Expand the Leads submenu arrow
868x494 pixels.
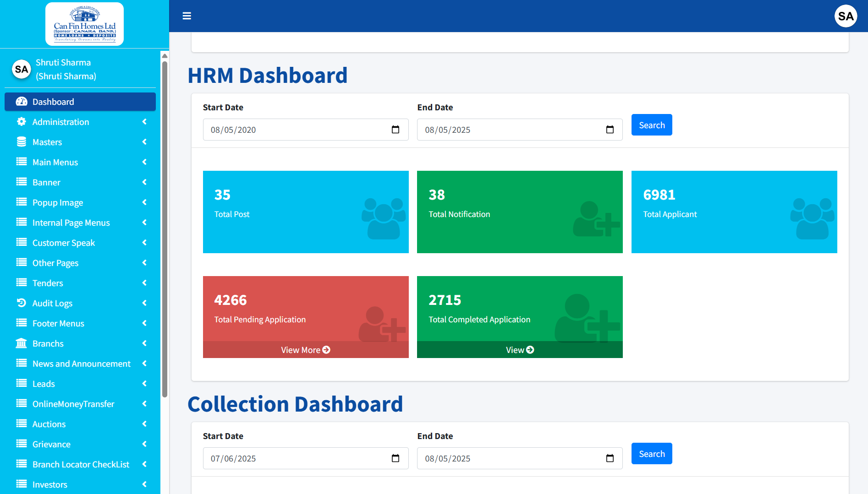[144, 384]
